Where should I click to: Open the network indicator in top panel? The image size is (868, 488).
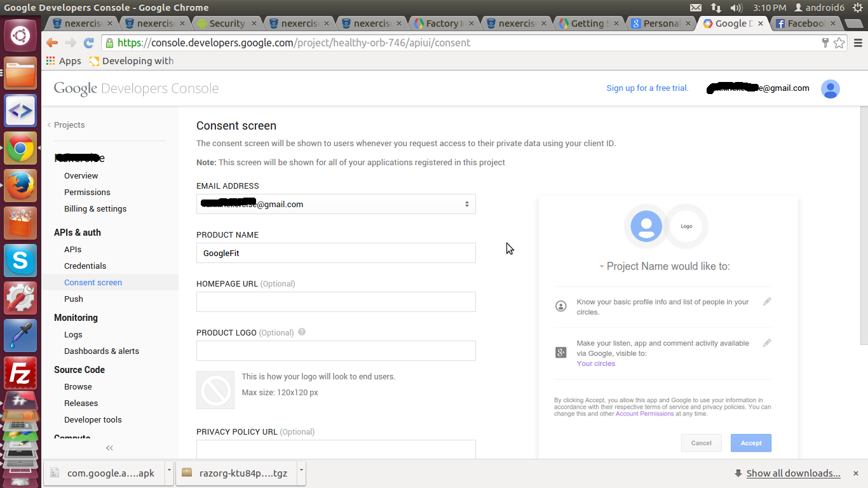click(x=716, y=8)
